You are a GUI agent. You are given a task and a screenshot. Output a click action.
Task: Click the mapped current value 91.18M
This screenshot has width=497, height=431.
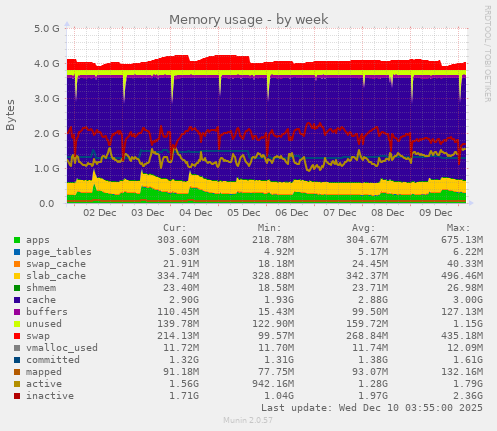click(x=181, y=372)
